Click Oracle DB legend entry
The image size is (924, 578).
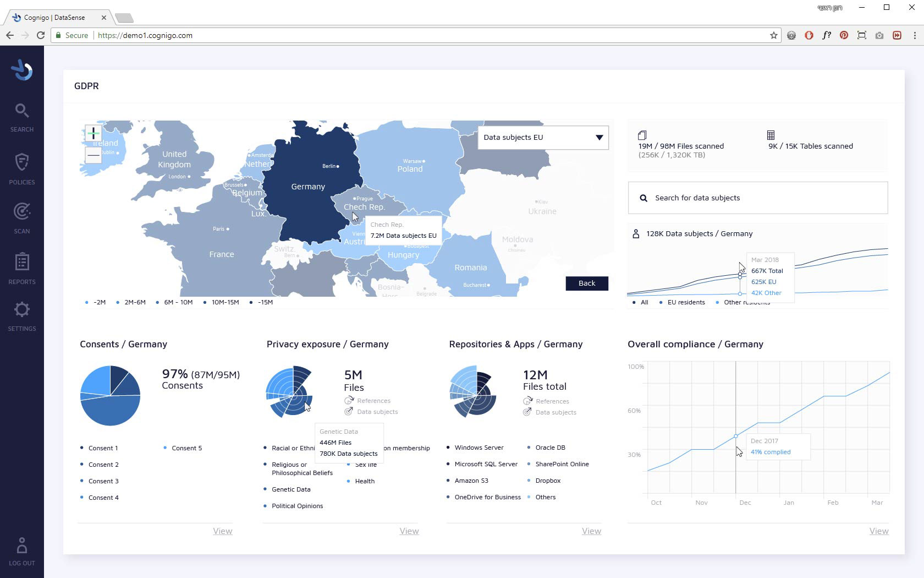tap(546, 448)
